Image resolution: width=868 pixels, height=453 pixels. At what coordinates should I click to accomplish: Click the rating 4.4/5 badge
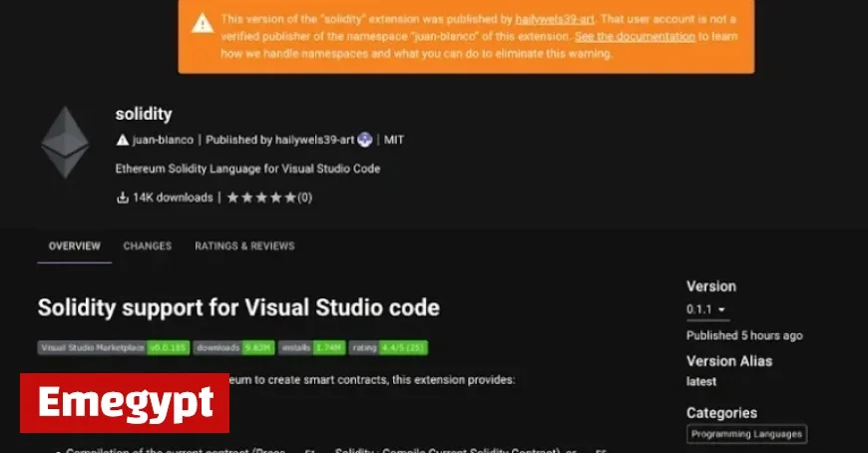(x=388, y=348)
